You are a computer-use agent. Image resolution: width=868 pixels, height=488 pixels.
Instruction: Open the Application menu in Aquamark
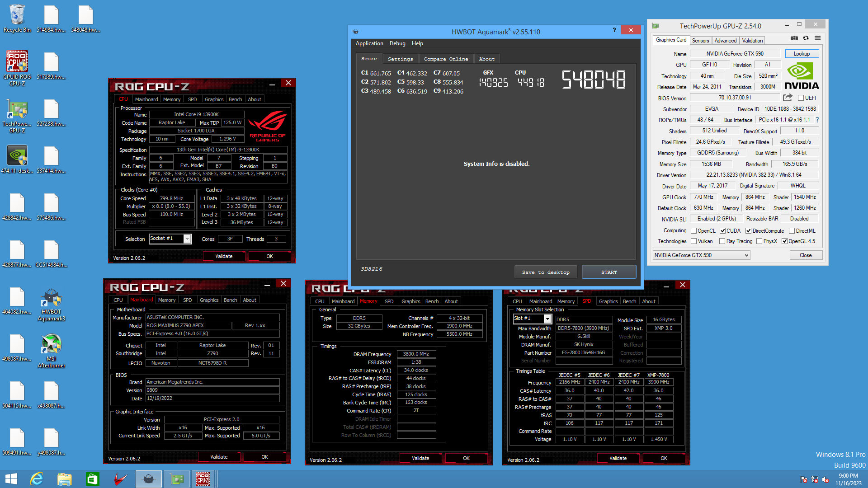pyautogui.click(x=369, y=43)
